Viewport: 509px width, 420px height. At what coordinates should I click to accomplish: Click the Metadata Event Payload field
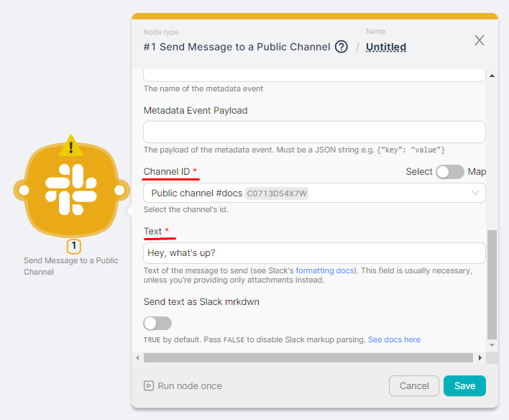pos(314,132)
